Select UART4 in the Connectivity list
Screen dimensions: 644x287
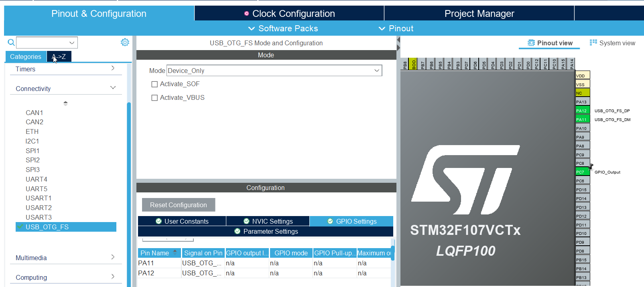tap(37, 179)
